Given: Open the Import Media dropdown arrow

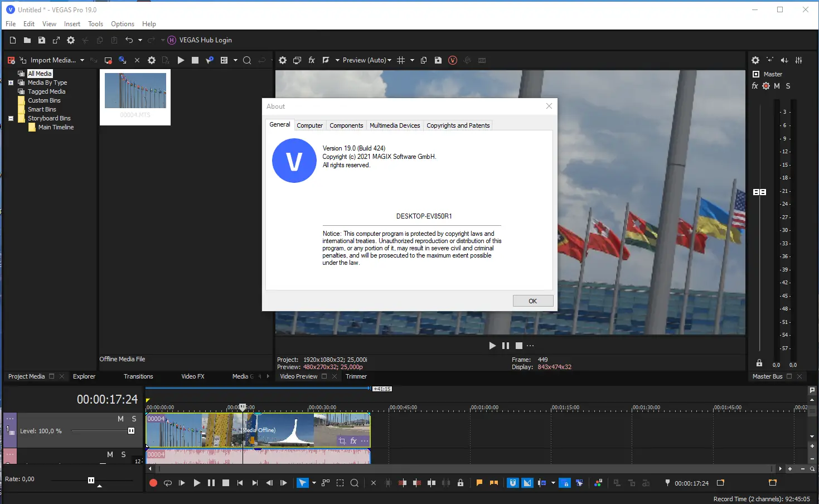Looking at the screenshot, I should 82,60.
